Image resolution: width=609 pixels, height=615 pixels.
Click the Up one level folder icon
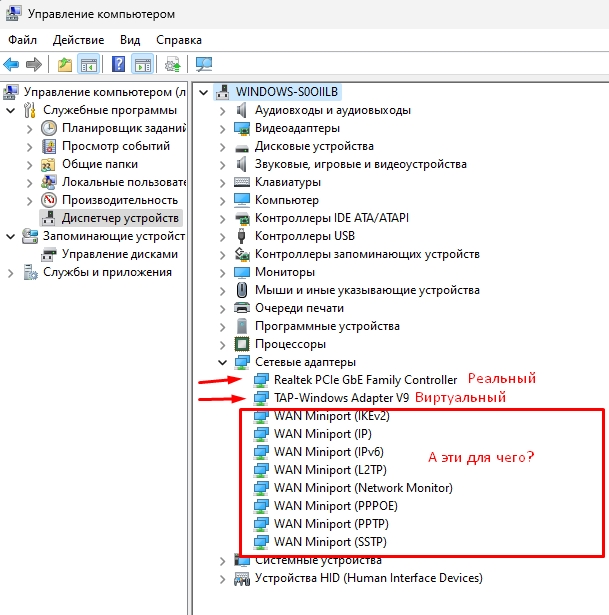coord(65,64)
